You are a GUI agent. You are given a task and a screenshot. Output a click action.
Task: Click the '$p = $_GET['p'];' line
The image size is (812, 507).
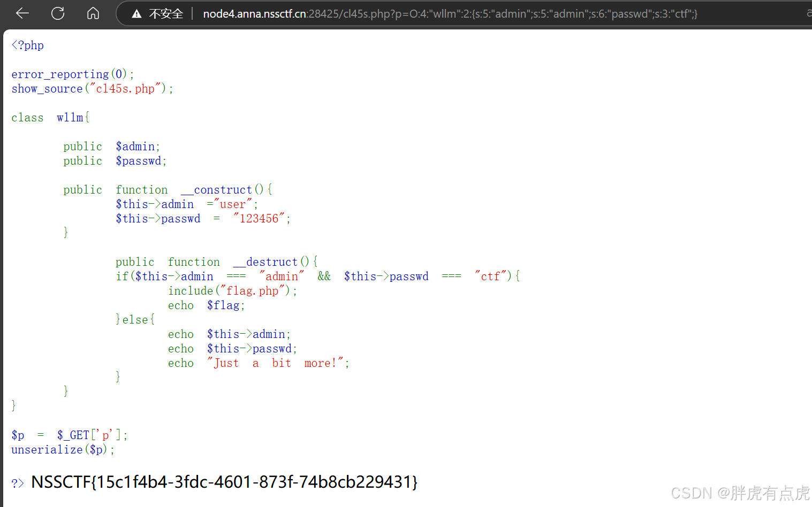coord(70,435)
